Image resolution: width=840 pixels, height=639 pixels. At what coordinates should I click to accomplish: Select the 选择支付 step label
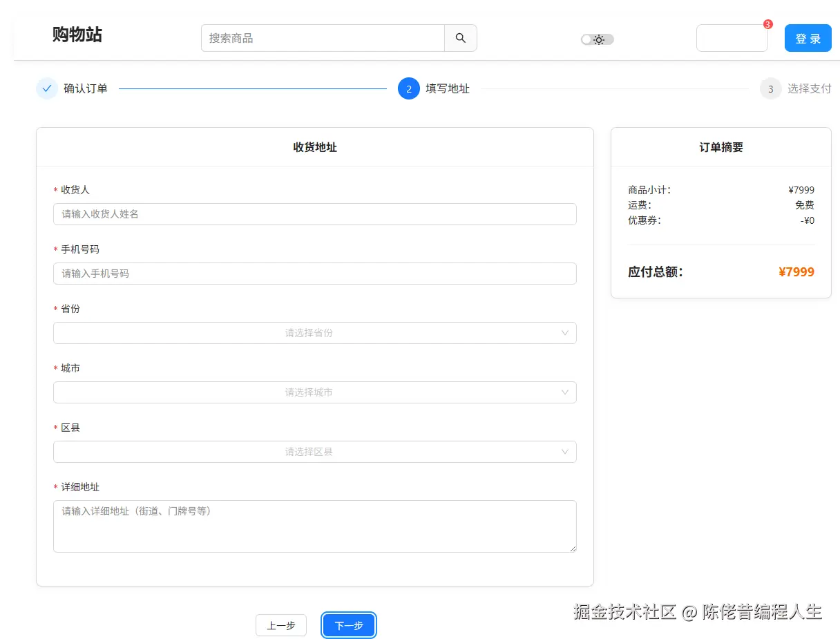tap(811, 88)
